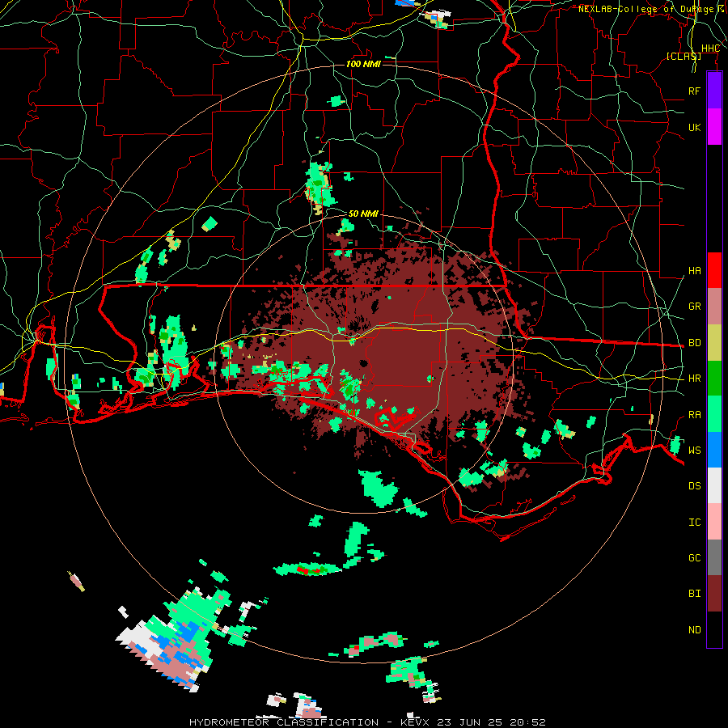Click the "NEXLAB-College of DuPage" credit text
728x728 pixels.
(x=645, y=9)
